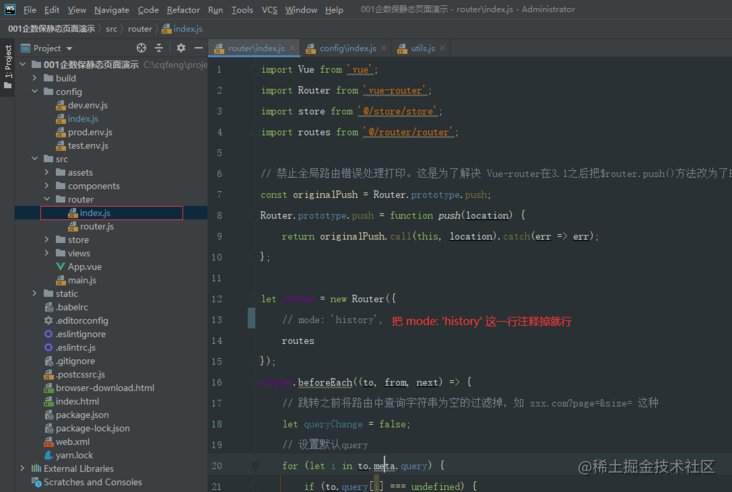Image resolution: width=732 pixels, height=492 pixels.
Task: Select Scratches and Consoles node
Action: click(x=87, y=482)
